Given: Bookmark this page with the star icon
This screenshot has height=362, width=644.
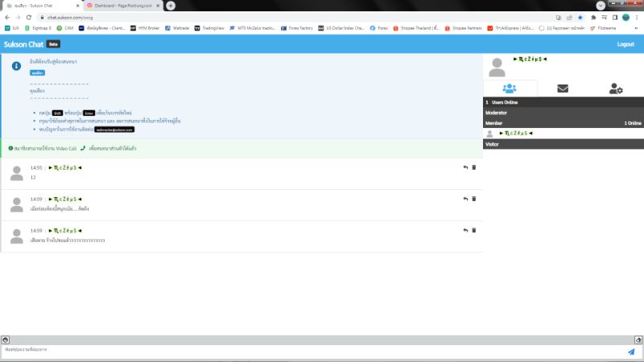Looking at the screenshot, I should [580, 18].
